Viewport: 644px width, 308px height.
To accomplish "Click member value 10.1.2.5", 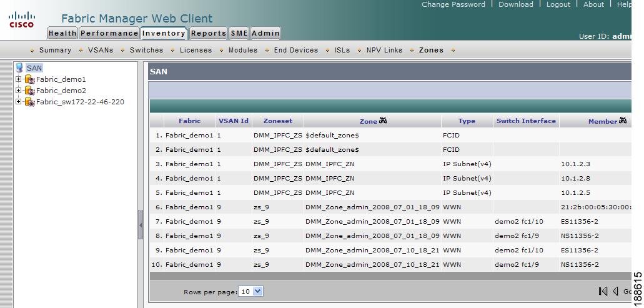I will 575,192.
